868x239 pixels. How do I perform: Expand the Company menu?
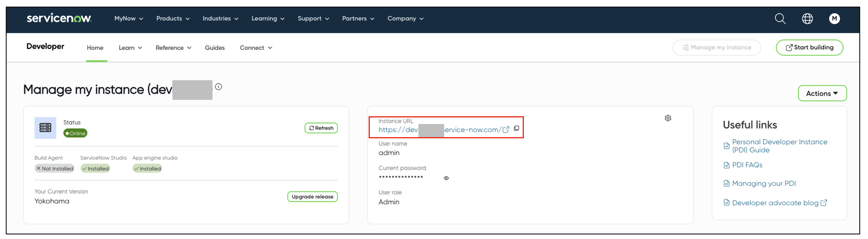click(x=405, y=18)
